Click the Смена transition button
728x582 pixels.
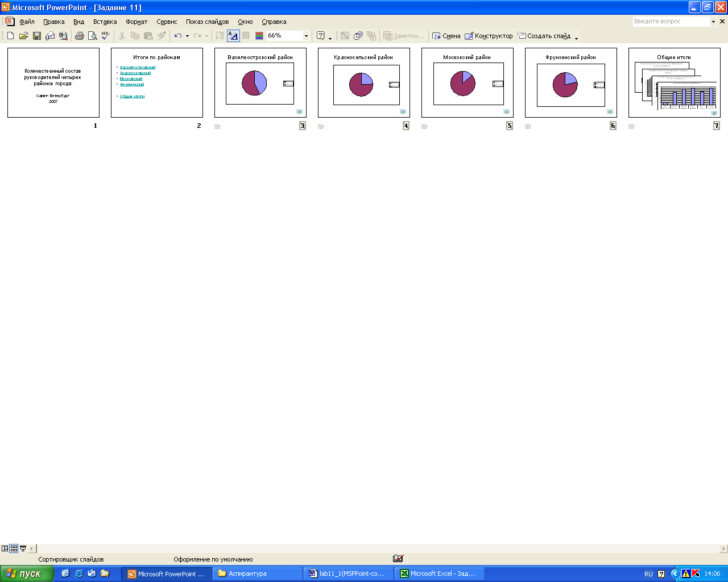[x=446, y=36]
